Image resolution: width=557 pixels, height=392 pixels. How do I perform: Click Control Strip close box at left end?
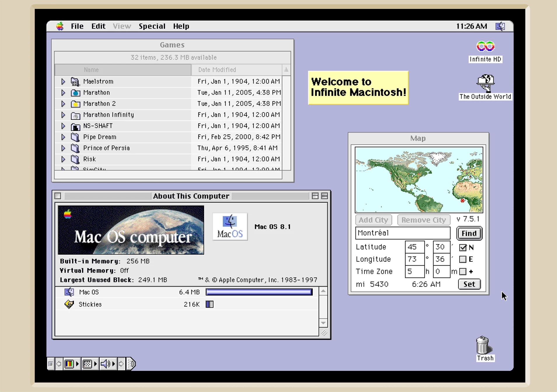tap(51, 364)
